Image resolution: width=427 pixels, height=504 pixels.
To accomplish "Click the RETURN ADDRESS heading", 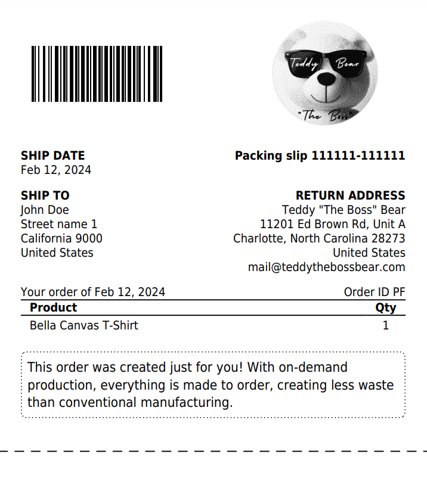I will pos(350,195).
